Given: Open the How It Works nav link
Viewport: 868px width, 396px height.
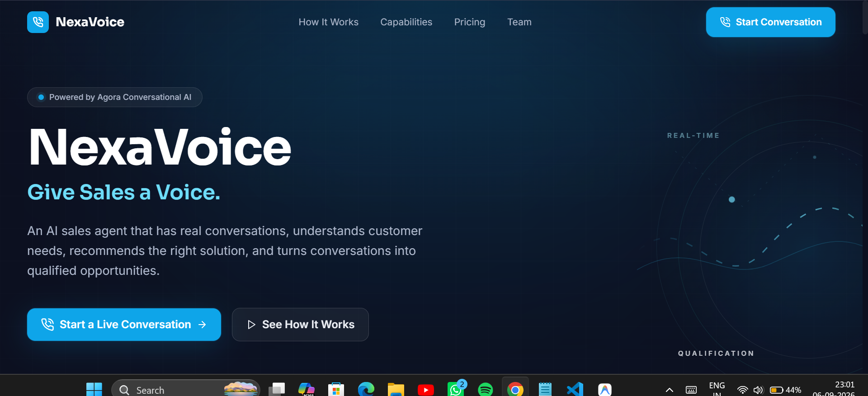Looking at the screenshot, I should click(329, 22).
